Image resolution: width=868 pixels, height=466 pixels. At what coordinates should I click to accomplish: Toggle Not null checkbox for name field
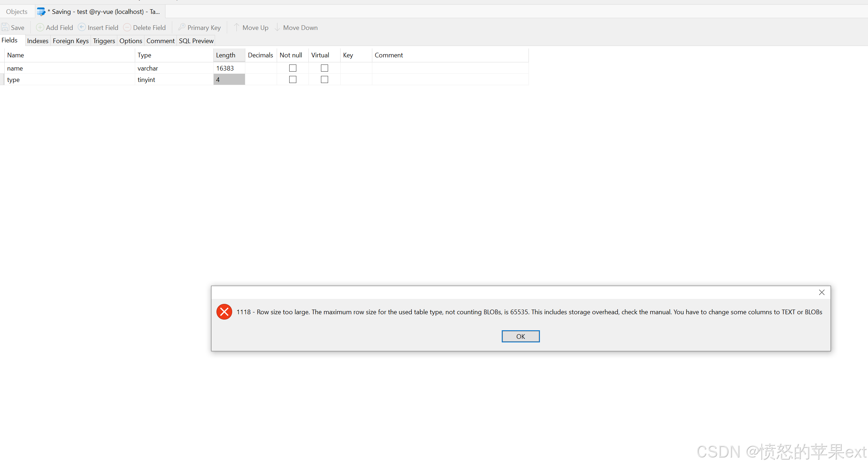point(292,68)
